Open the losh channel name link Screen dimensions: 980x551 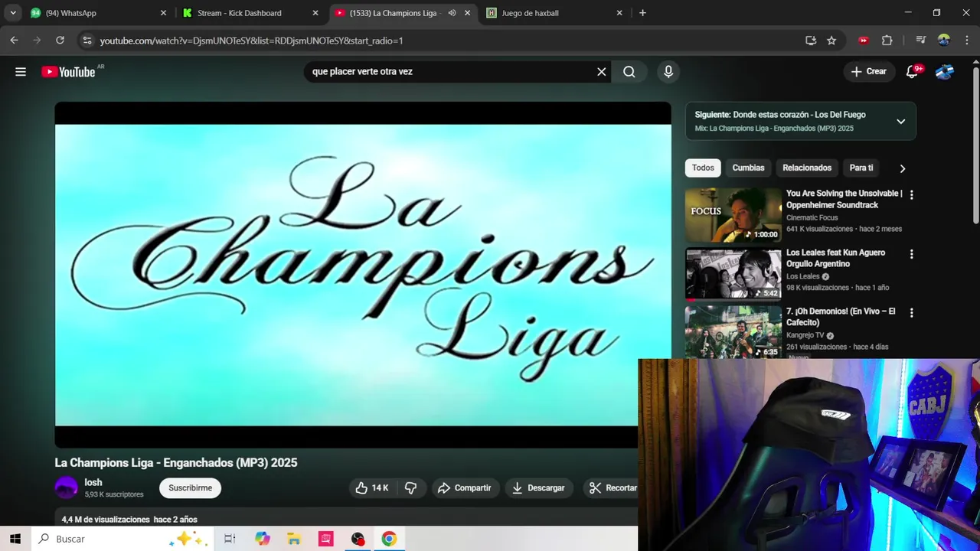tap(93, 482)
